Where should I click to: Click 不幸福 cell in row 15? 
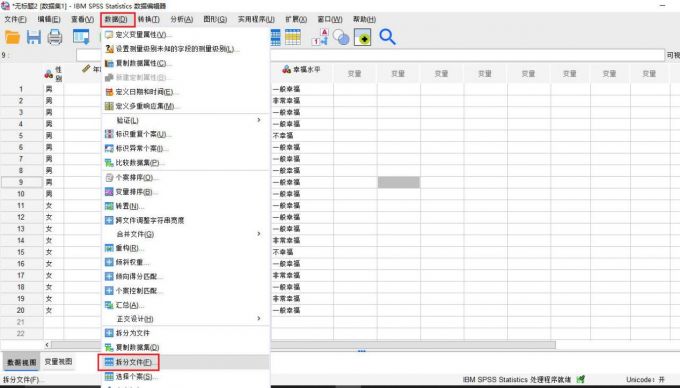(x=302, y=252)
